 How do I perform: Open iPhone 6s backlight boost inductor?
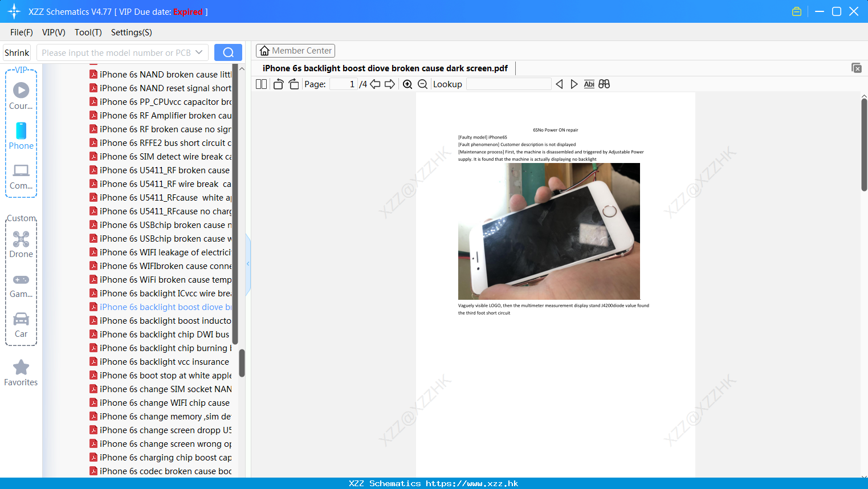click(x=161, y=321)
